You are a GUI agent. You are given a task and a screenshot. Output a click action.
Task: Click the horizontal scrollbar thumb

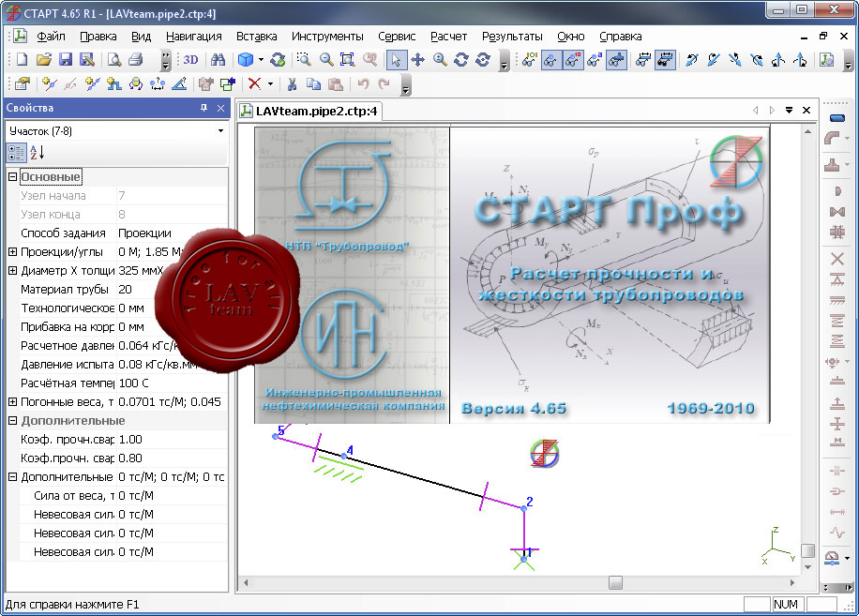click(x=615, y=582)
